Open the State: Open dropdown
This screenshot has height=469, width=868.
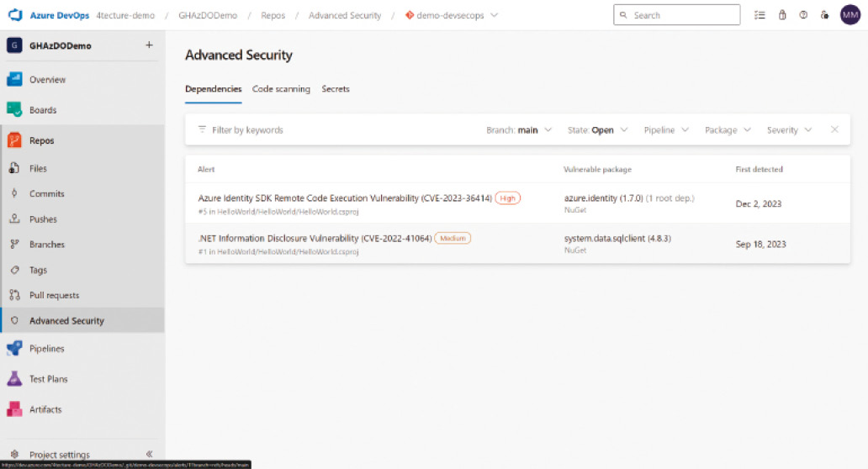coord(598,130)
